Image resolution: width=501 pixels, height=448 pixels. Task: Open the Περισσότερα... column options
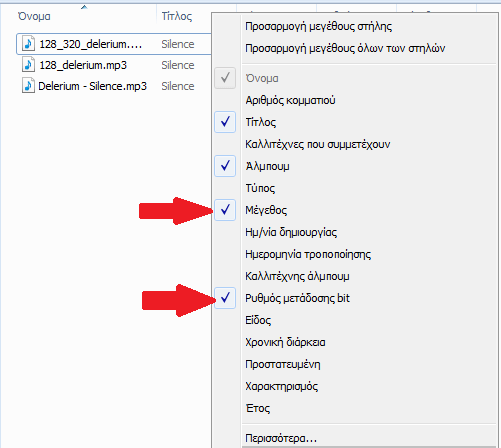281,438
